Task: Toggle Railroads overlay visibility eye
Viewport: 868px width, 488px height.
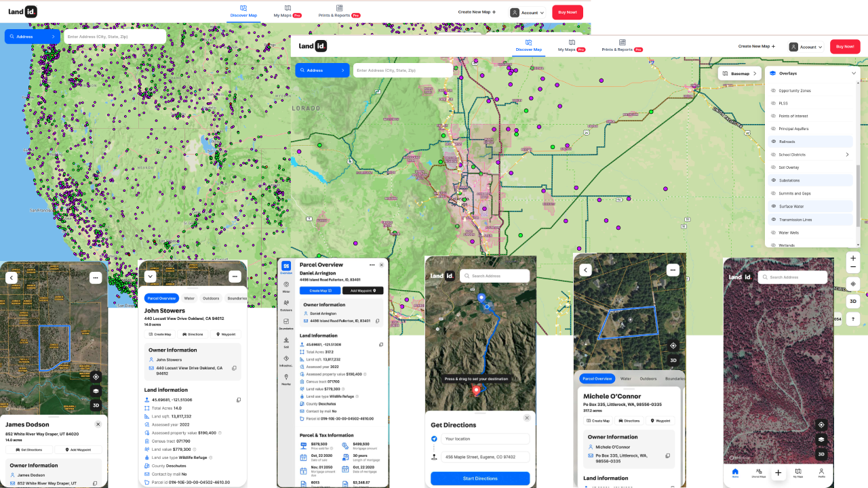Action: (773, 142)
